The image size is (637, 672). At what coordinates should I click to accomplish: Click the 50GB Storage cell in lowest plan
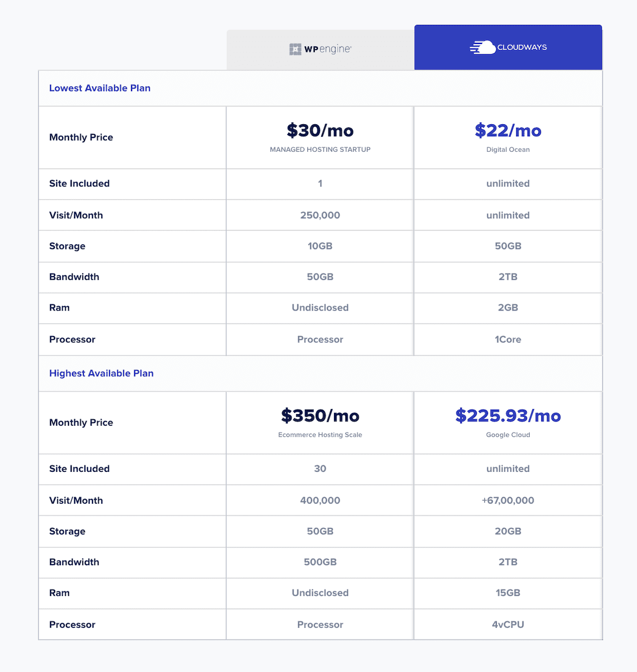pos(507,246)
